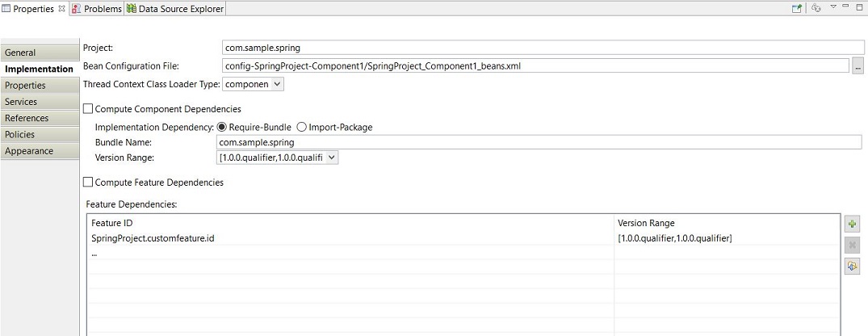Screen dimensions: 868x336
Task: Click the remove feature dependency X icon
Action: pyautogui.click(x=852, y=246)
